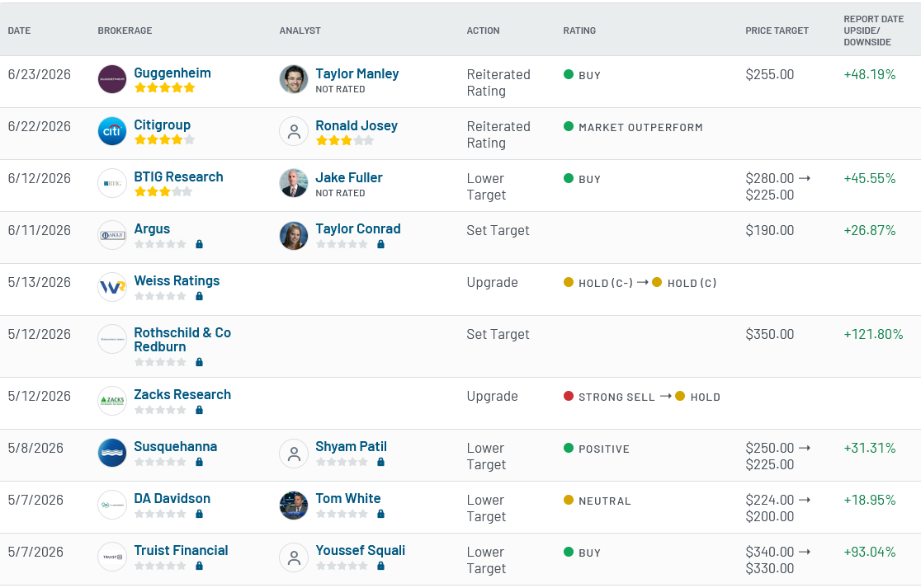Click the +121.80% upside value
Screen dimensions: 921x588
[873, 334]
